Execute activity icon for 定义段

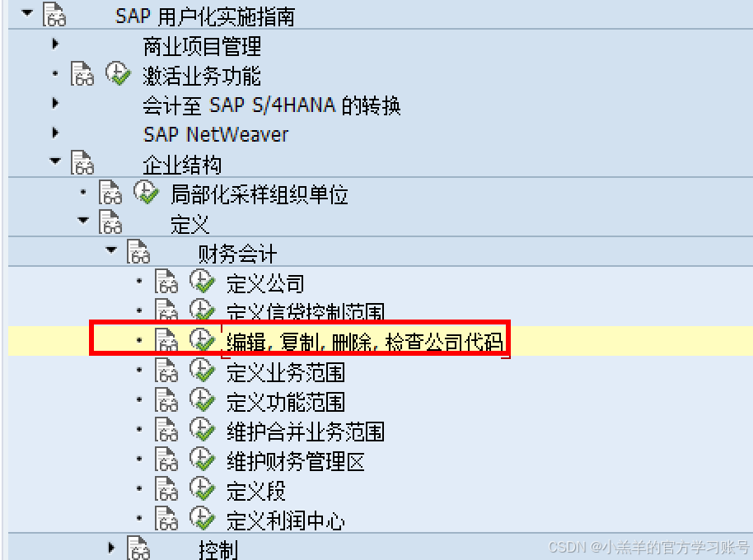pyautogui.click(x=202, y=489)
